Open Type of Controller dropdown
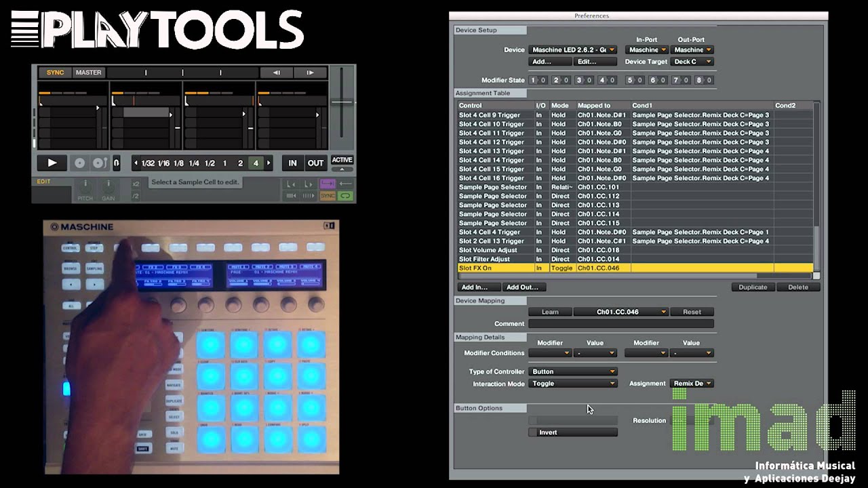 [573, 371]
